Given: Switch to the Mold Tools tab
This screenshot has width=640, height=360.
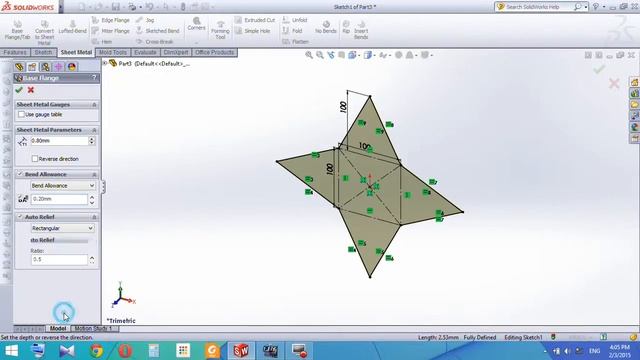Looking at the screenshot, I should click(113, 52).
